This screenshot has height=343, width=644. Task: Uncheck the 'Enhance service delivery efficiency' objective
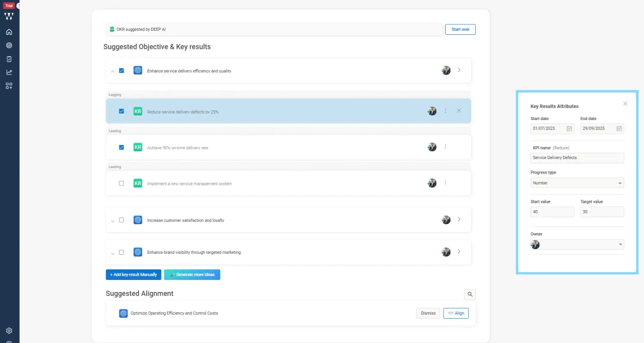click(122, 70)
